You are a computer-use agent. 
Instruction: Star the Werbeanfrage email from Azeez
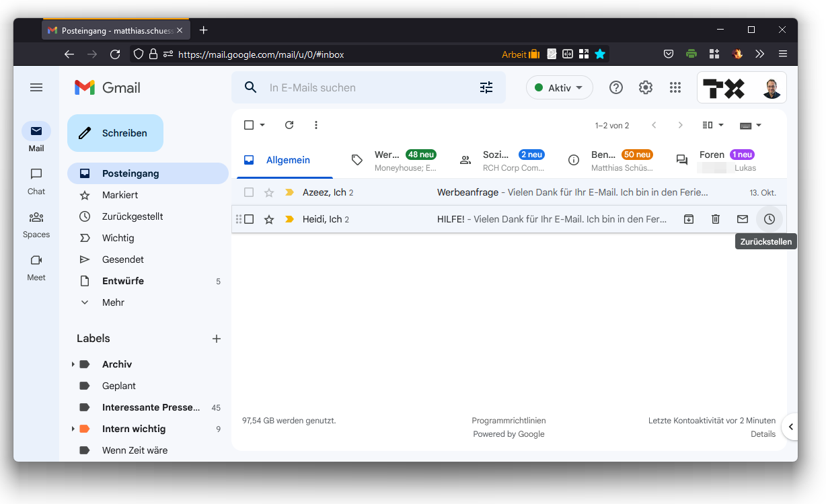(x=269, y=193)
